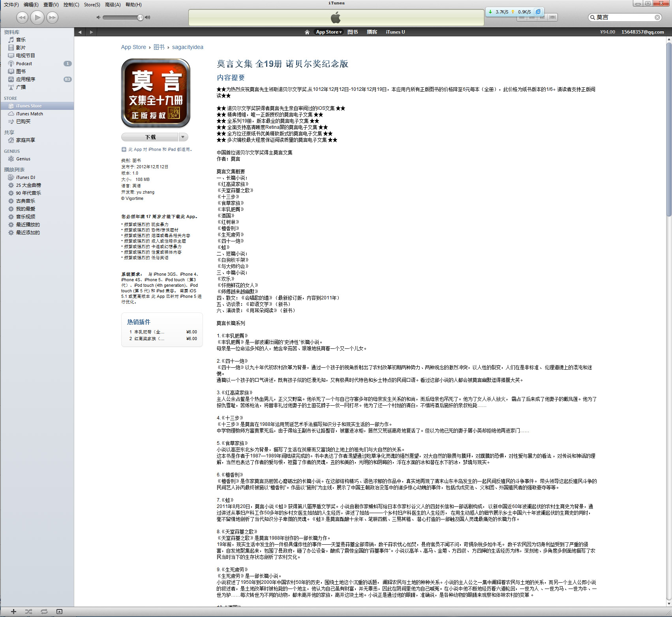Screen dimensions: 672x617
Task: Open the 编辑(E) menu
Action: pos(31,5)
